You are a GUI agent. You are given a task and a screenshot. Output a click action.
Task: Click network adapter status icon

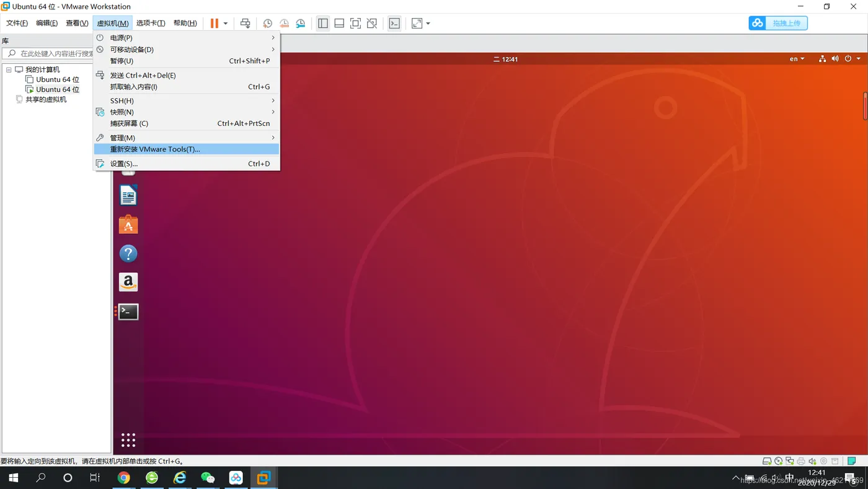pos(790,461)
